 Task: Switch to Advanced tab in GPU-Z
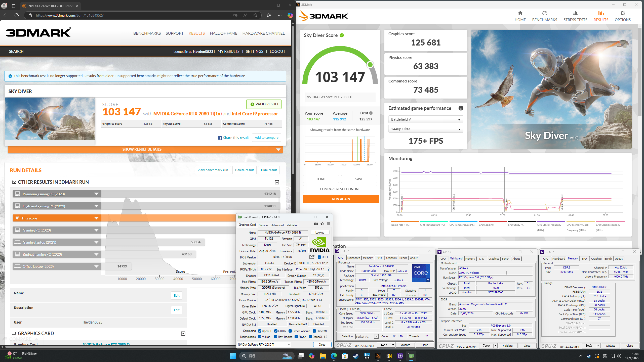coord(277,225)
